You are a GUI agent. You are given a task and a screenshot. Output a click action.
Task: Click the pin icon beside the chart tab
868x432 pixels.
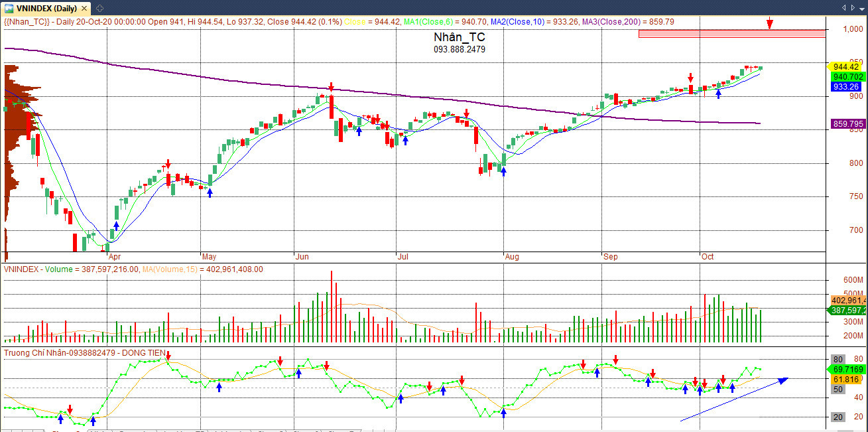99,8
